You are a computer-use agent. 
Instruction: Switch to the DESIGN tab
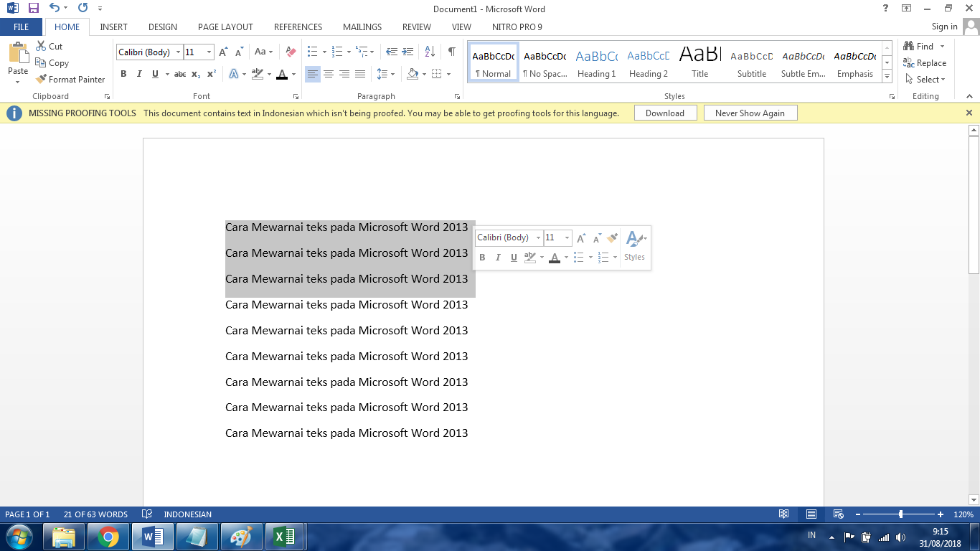point(163,27)
